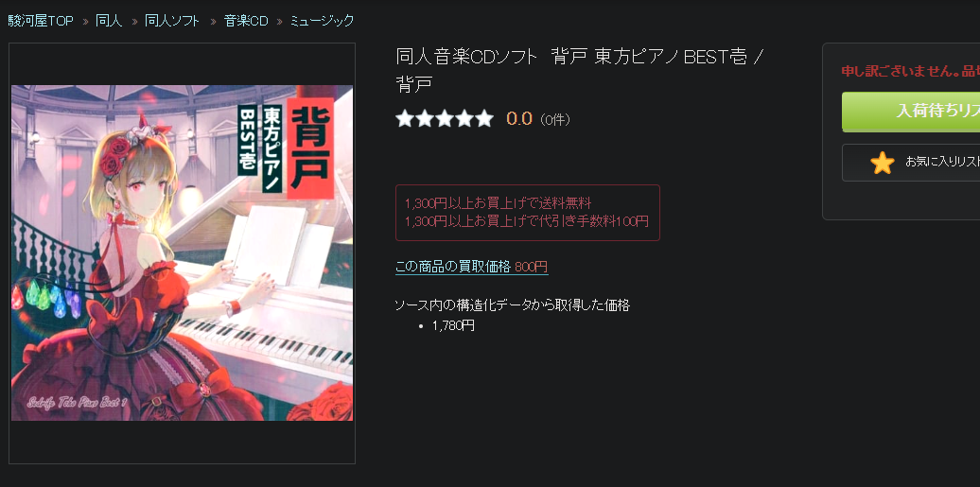Click the 0.0 rating score
Screen dimensions: 980x487
(x=518, y=118)
